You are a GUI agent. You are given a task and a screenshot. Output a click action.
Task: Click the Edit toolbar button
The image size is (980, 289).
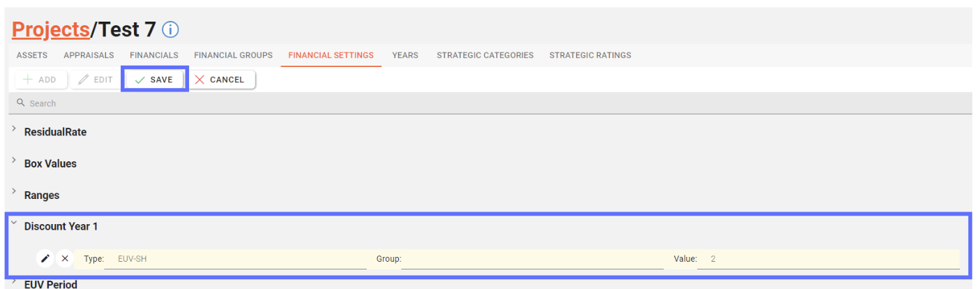(96, 80)
